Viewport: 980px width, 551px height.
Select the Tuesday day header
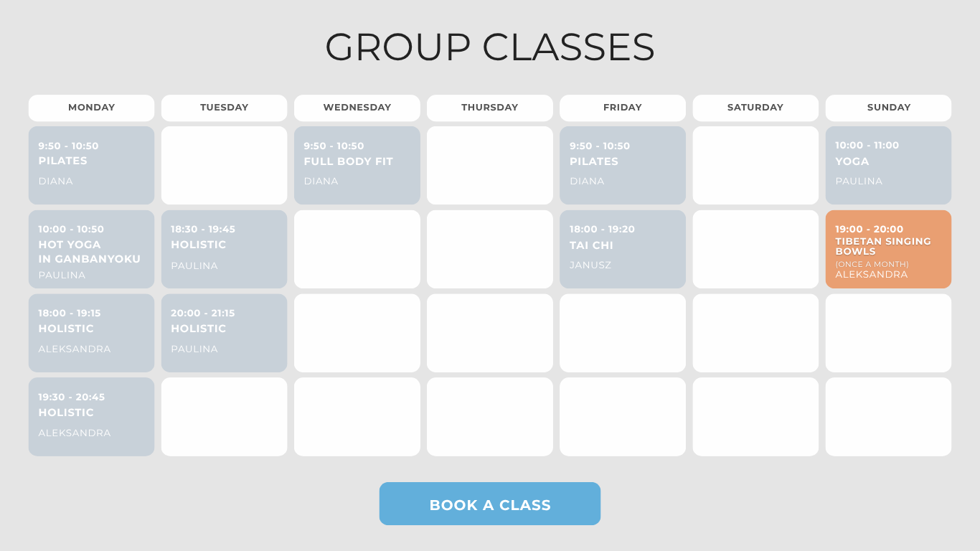[224, 108]
